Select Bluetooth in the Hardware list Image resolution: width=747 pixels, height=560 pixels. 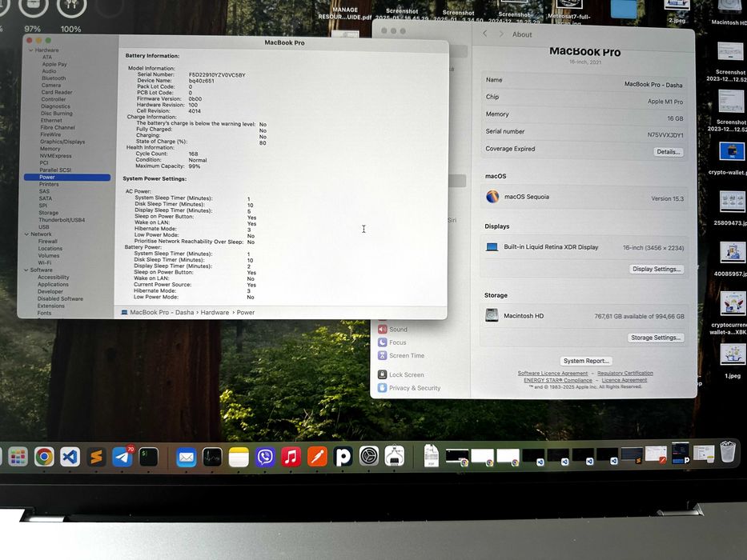click(x=54, y=78)
